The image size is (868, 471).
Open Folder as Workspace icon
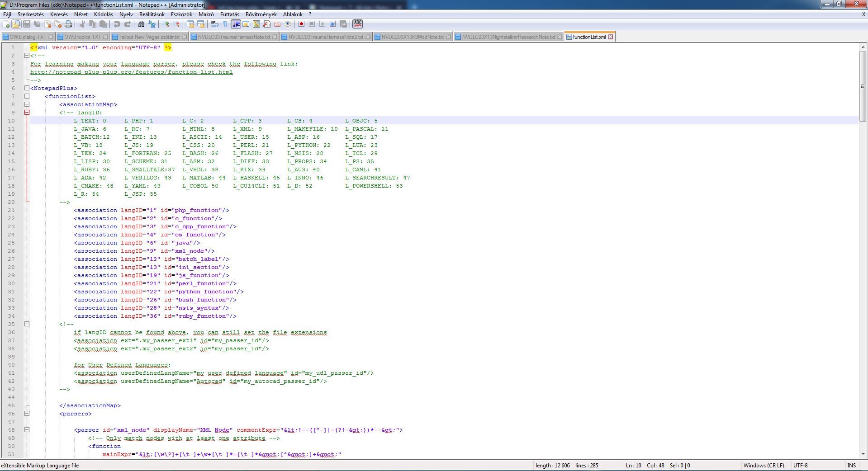tap(277, 24)
